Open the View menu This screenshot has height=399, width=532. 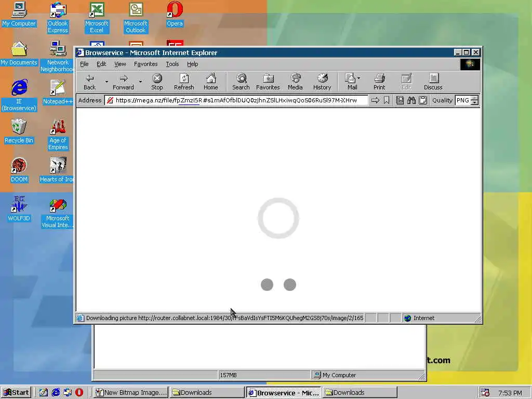point(120,64)
